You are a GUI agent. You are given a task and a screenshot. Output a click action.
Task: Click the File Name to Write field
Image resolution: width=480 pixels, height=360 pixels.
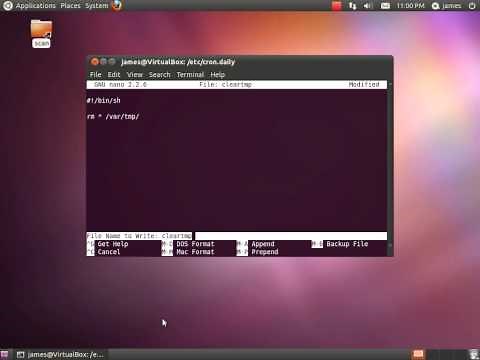[x=237, y=236]
